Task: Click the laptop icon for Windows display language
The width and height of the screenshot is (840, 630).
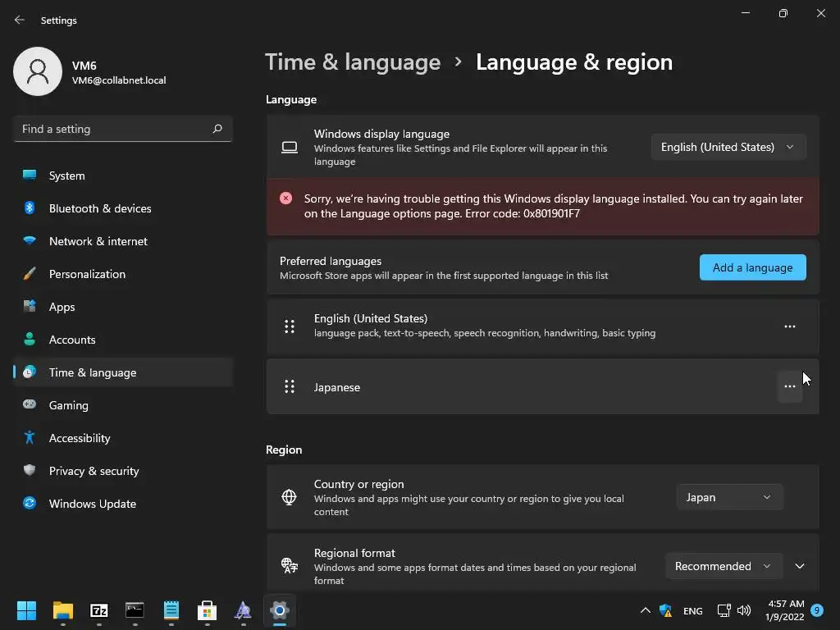Action: 290,148
